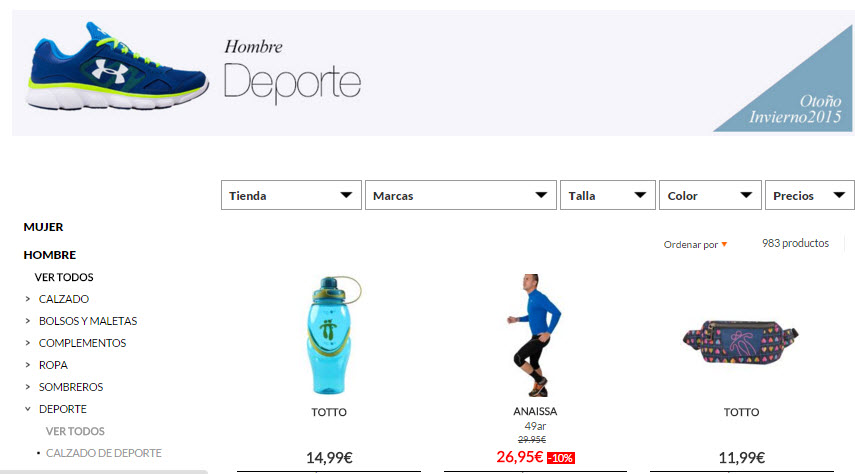Open the Precios price dropdown
Screen dimensions: 855x474
coord(810,195)
